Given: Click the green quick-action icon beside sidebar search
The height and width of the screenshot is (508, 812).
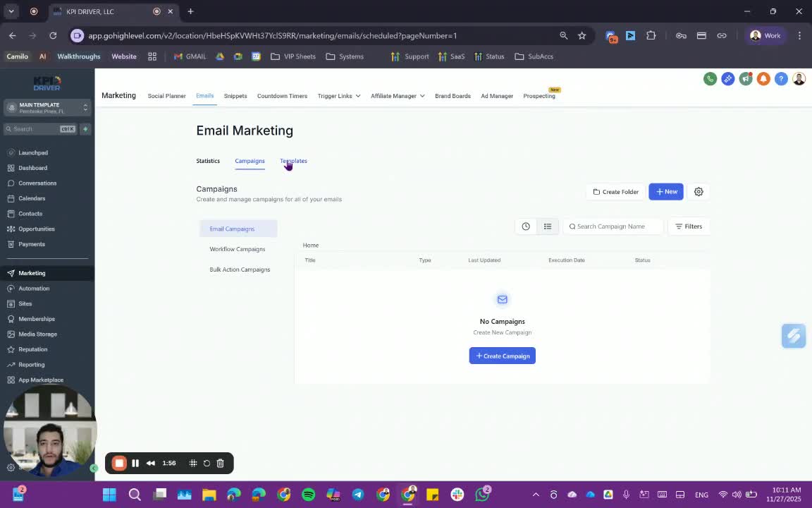Looking at the screenshot, I should tap(85, 129).
